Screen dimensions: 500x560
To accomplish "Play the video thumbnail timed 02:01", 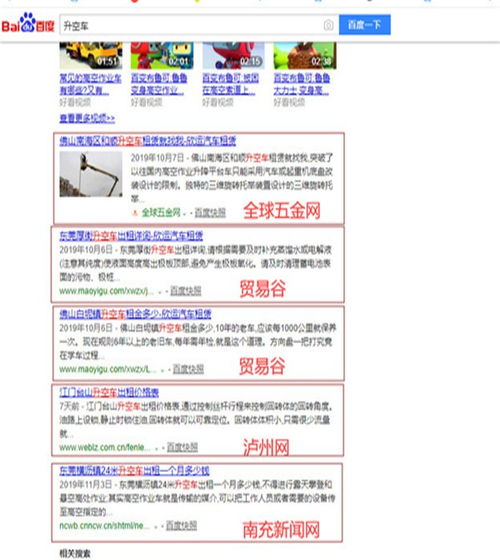I will click(162, 55).
